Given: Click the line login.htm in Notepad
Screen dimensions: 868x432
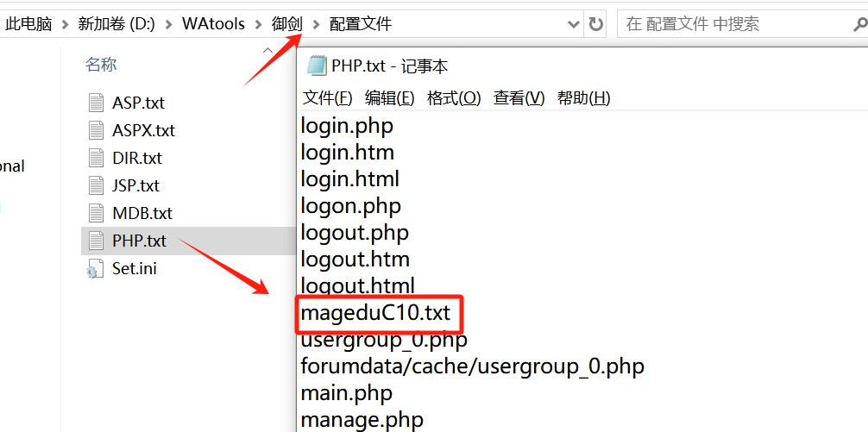Looking at the screenshot, I should coord(348,152).
